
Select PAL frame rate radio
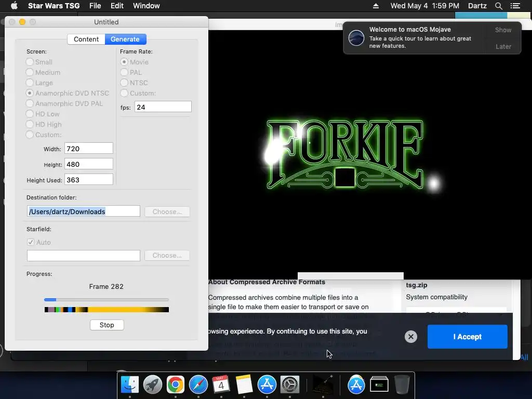[x=124, y=73]
